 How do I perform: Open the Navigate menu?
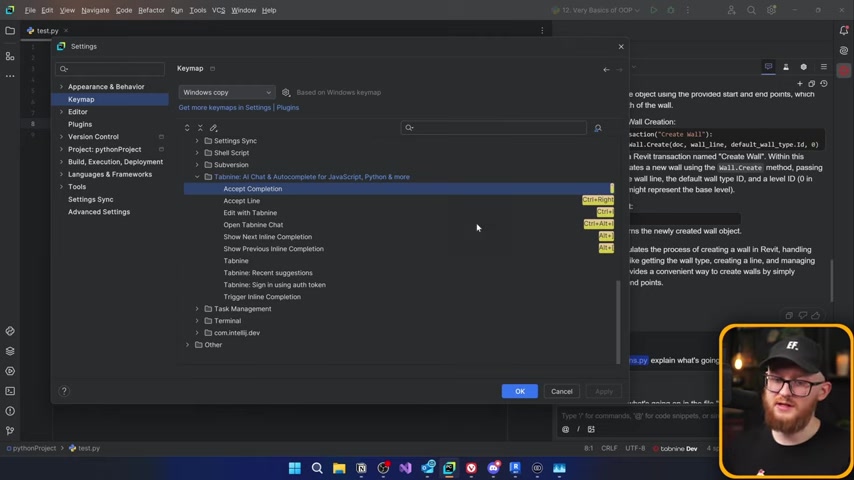(95, 10)
